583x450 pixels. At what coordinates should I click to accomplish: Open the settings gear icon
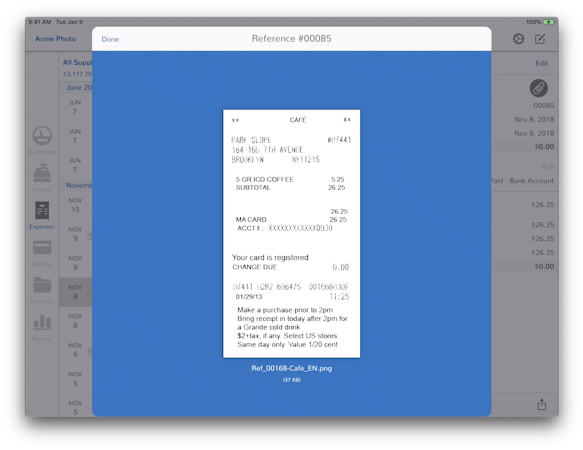518,39
